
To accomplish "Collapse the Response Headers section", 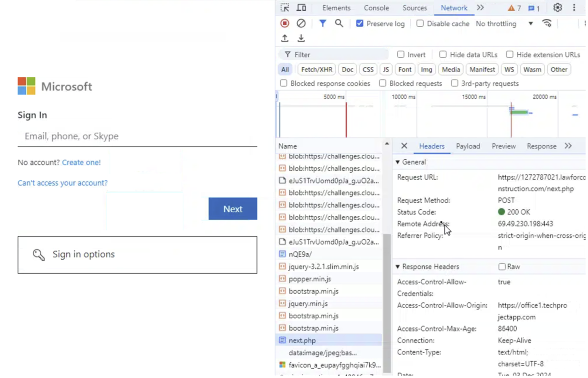I will coord(398,267).
